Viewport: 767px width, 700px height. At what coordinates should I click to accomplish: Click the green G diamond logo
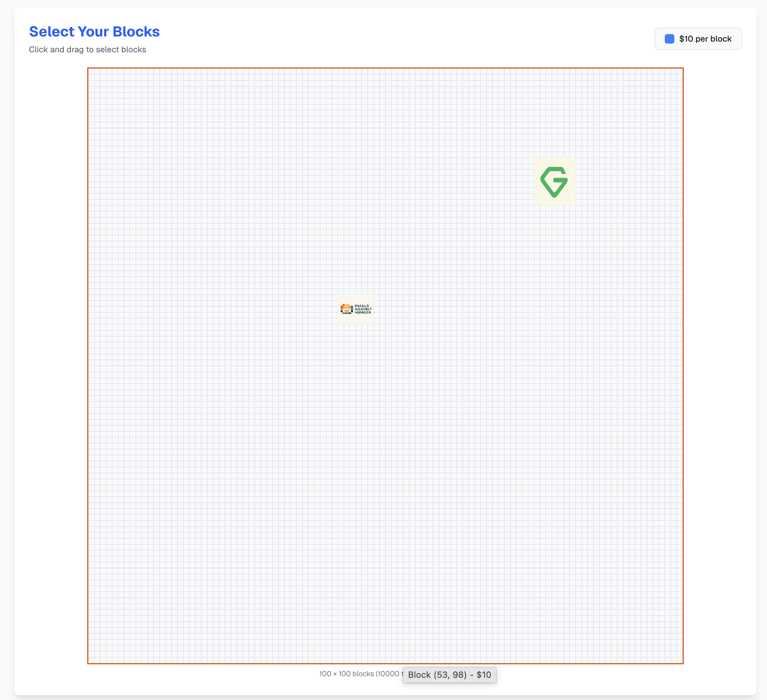point(554,182)
